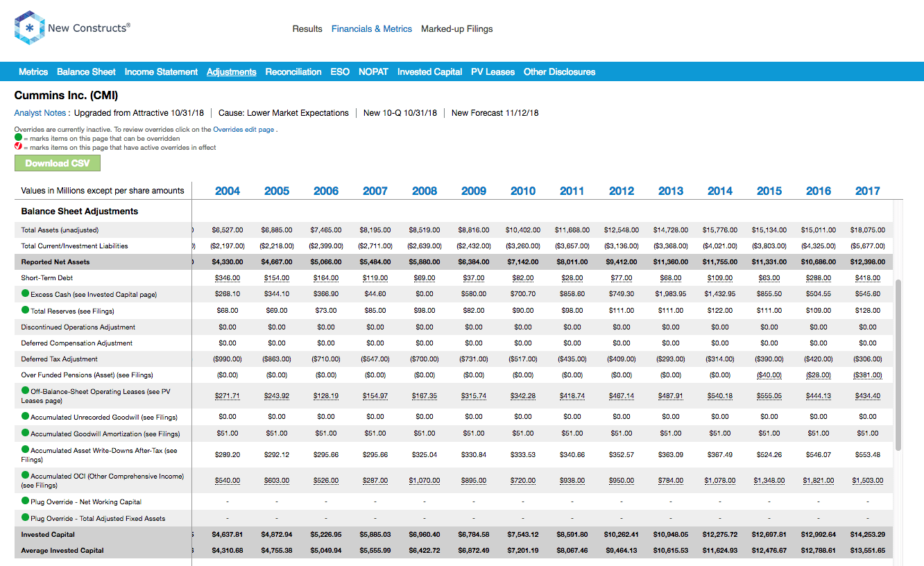Open the Overrides edit page link
The image size is (924, 566).
coord(243,130)
